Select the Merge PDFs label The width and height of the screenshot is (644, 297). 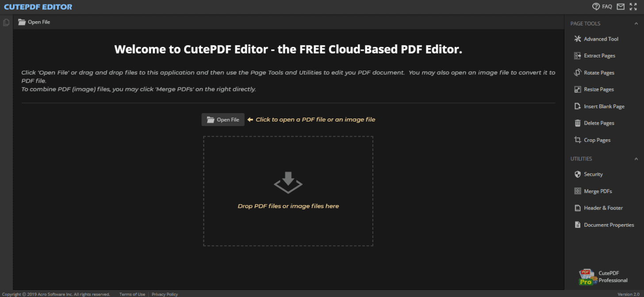click(x=598, y=191)
